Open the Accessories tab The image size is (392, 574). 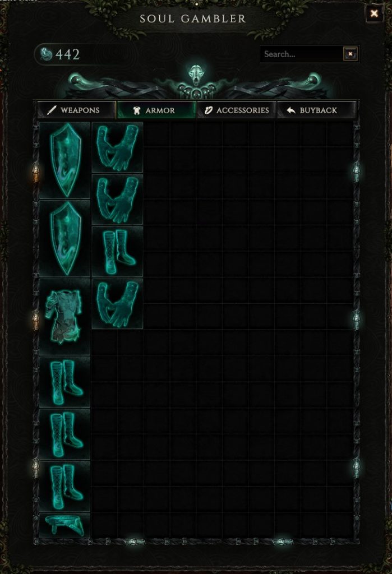tap(236, 110)
